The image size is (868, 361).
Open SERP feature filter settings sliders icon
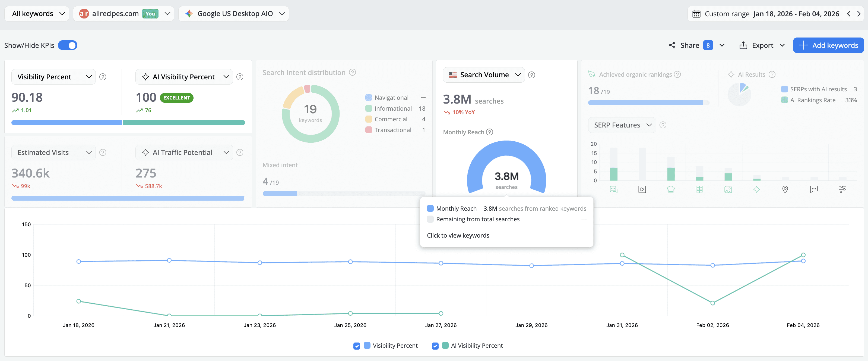[842, 189]
